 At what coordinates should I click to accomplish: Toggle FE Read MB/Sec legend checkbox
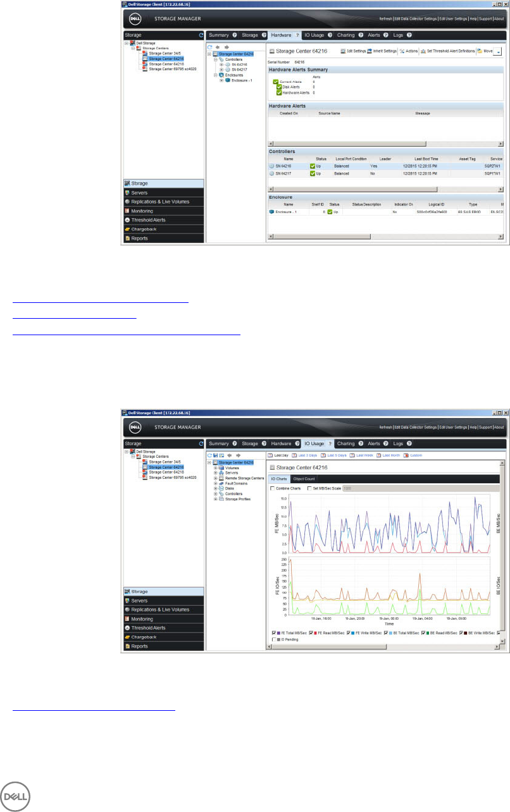point(311,632)
